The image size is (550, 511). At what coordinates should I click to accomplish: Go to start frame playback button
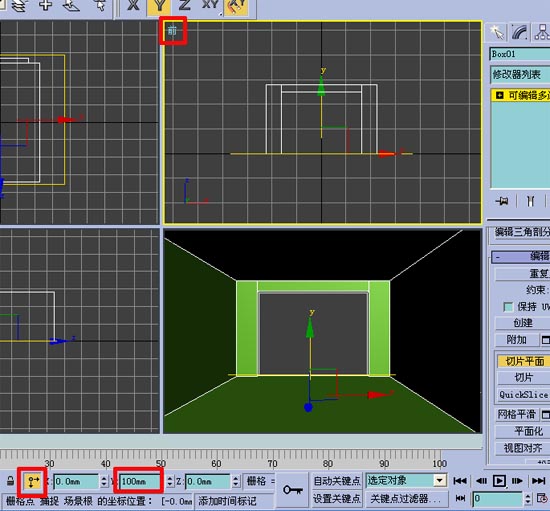tap(460, 480)
